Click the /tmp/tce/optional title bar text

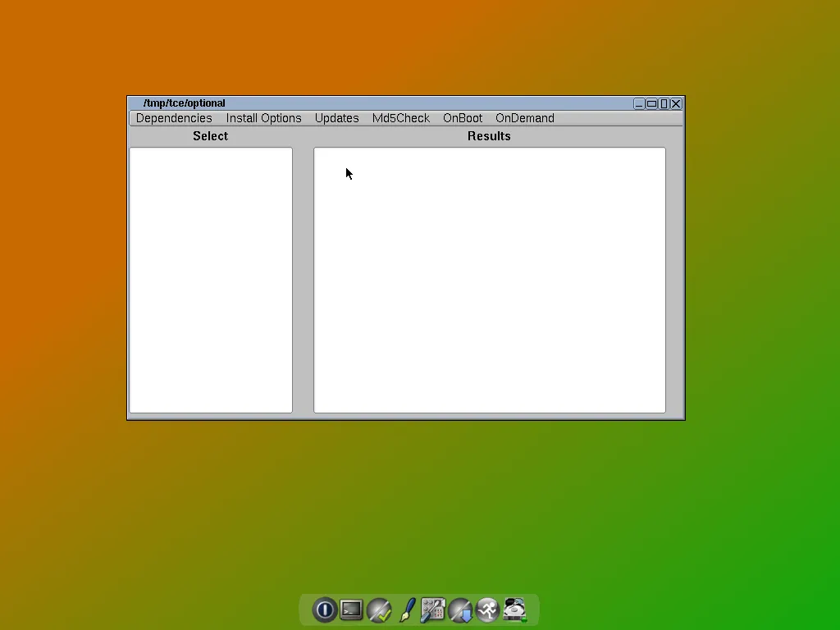(185, 103)
